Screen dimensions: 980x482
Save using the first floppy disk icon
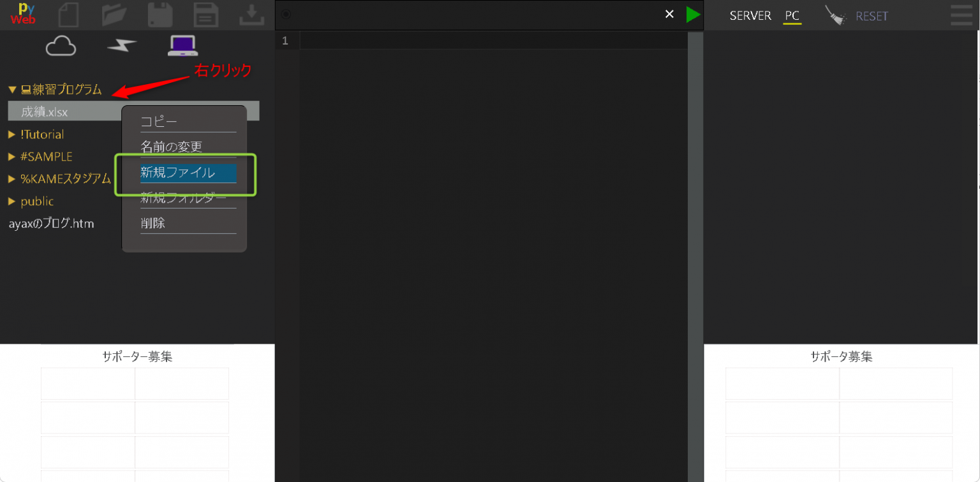[x=160, y=15]
